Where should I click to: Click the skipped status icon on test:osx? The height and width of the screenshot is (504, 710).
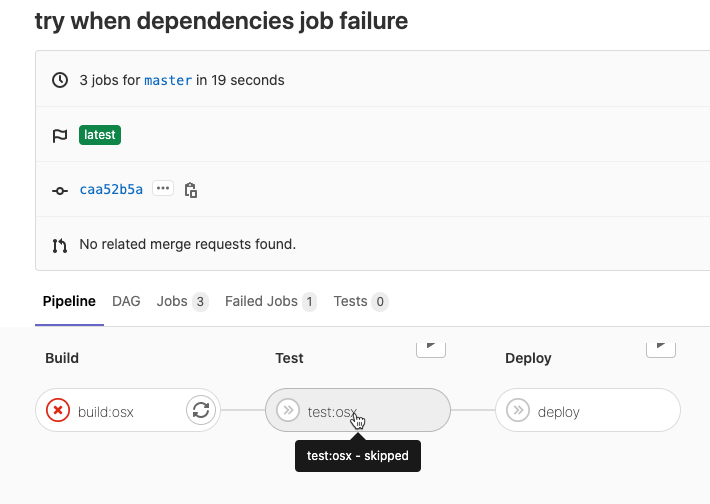coord(288,410)
